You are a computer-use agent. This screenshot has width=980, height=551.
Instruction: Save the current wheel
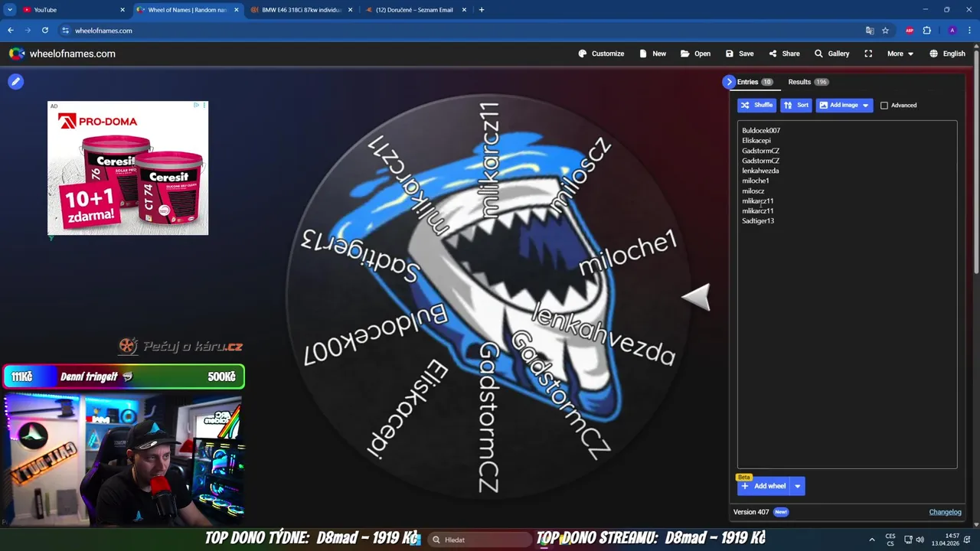(x=740, y=54)
